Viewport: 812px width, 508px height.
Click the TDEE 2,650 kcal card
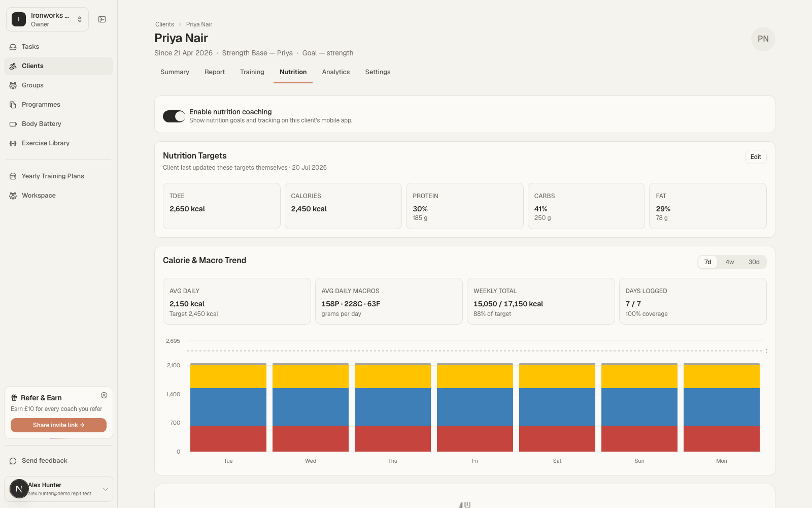221,206
